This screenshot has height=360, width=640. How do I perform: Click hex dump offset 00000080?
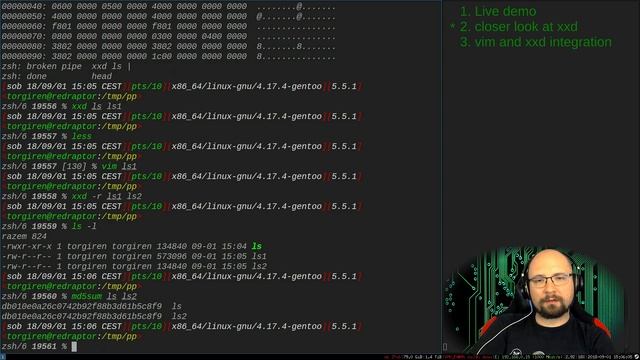[x=24, y=47]
